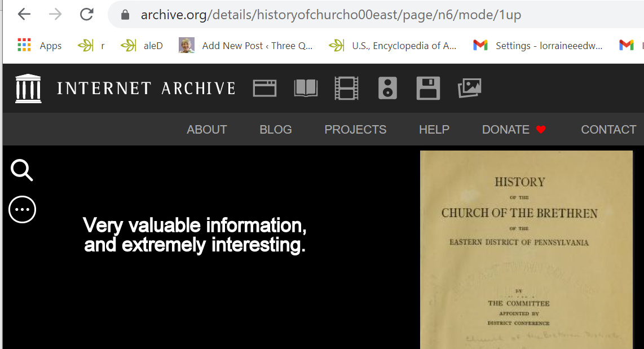Screen dimensions: 644x349
Task: Reload the page with the refresh button
Action: click(x=86, y=15)
